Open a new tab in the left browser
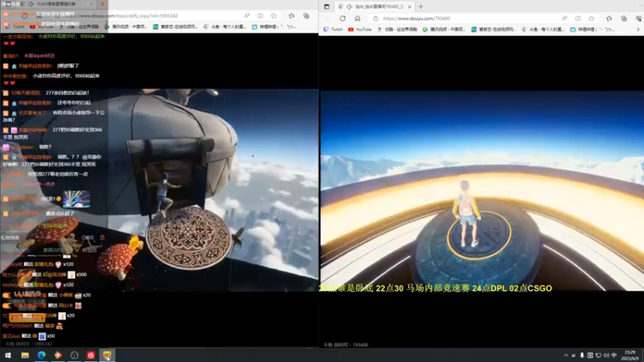 (103, 4)
